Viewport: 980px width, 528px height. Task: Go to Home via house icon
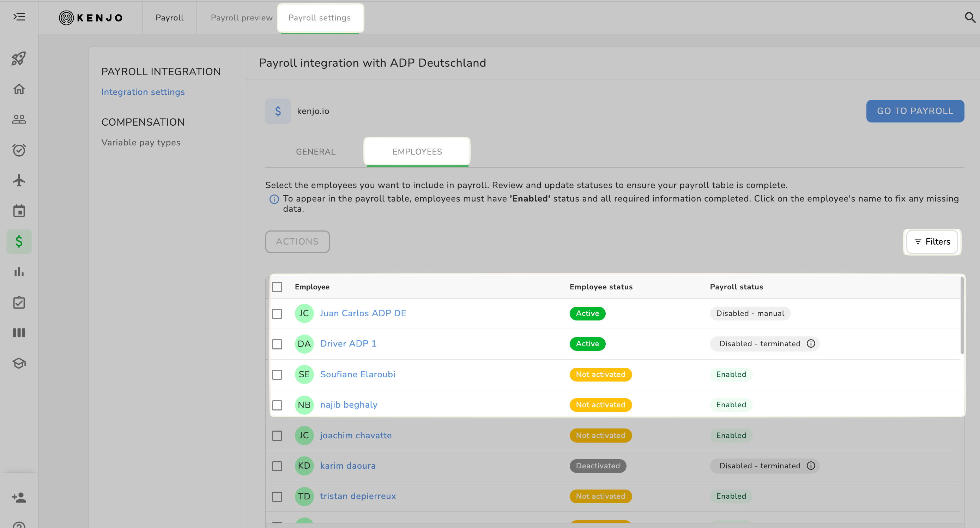pyautogui.click(x=19, y=89)
